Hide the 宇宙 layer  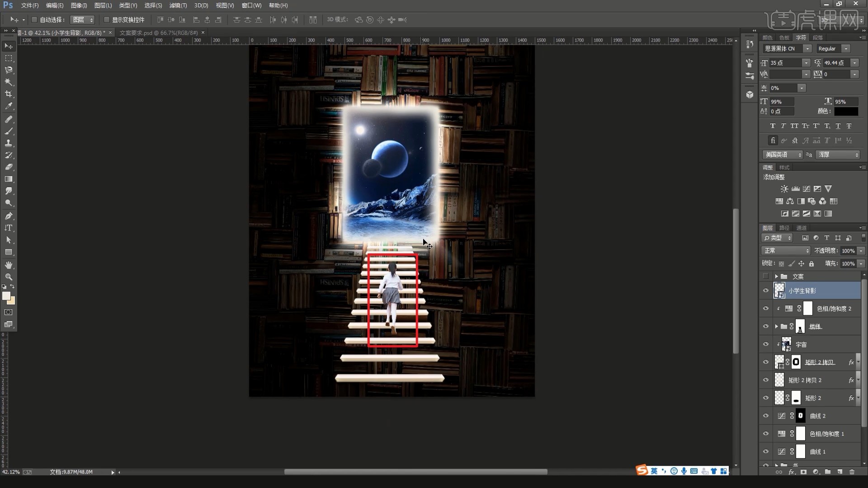point(765,344)
